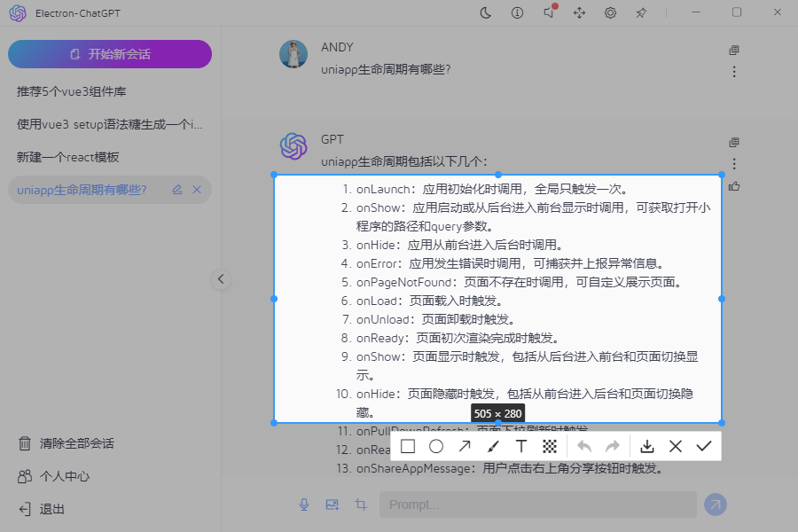Choose the arrow drawing tool
This screenshot has height=532, width=798.
(x=464, y=446)
